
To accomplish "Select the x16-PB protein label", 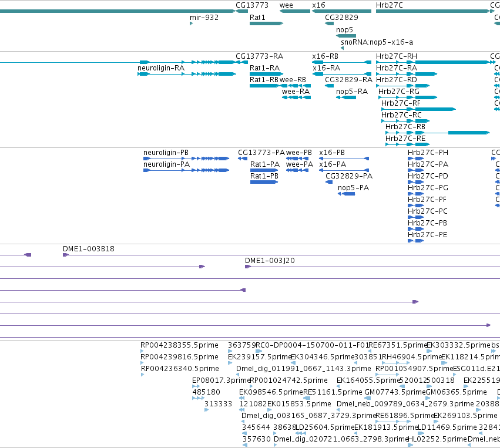I will [x=332, y=153].
